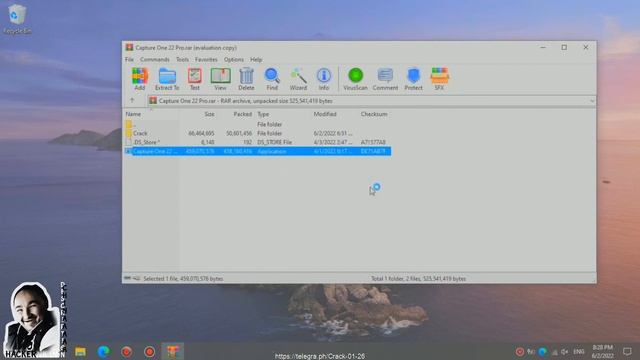640x360 pixels.
Task: Sort by the Modified column header
Action: 325,114
